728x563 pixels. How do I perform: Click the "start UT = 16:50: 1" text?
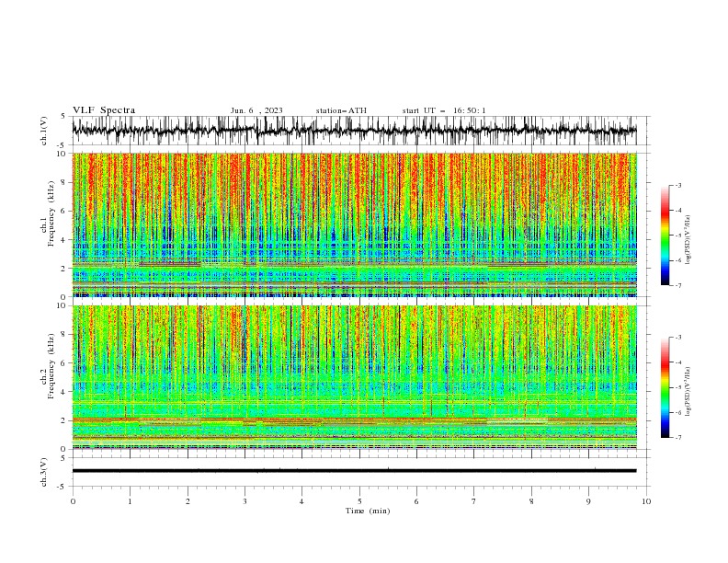[444, 110]
